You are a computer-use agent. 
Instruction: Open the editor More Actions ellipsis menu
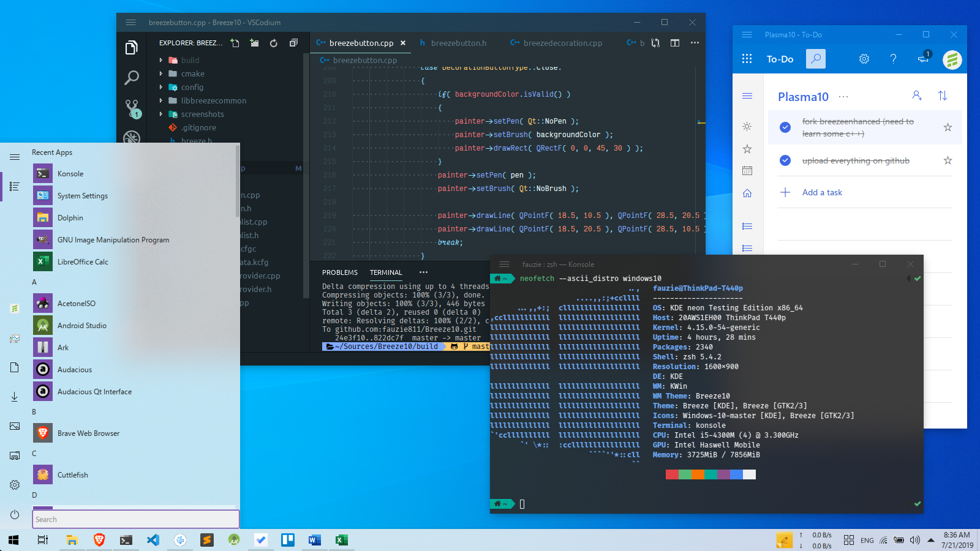click(695, 43)
